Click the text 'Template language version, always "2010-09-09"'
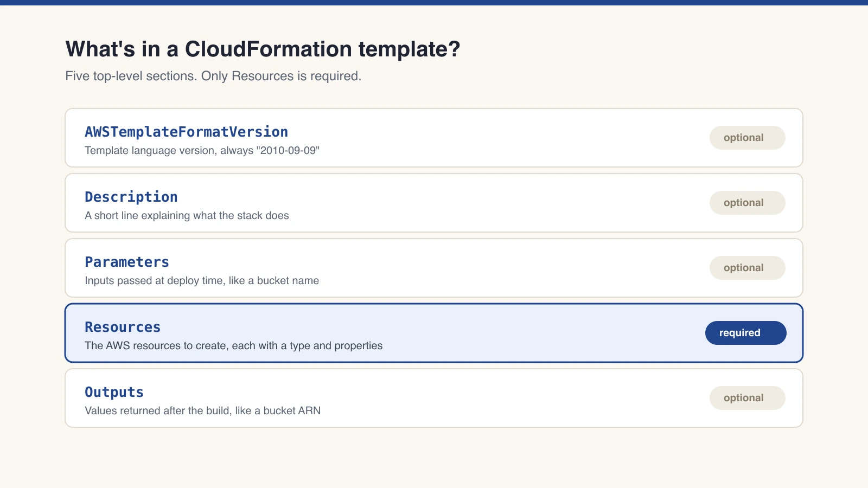 click(x=202, y=150)
